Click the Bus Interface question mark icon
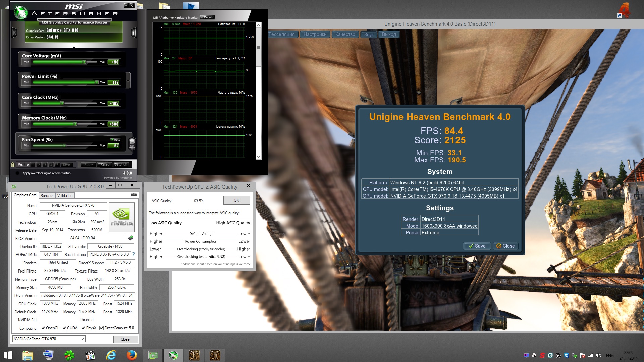Viewport: 644px width, 362px height. click(x=133, y=254)
